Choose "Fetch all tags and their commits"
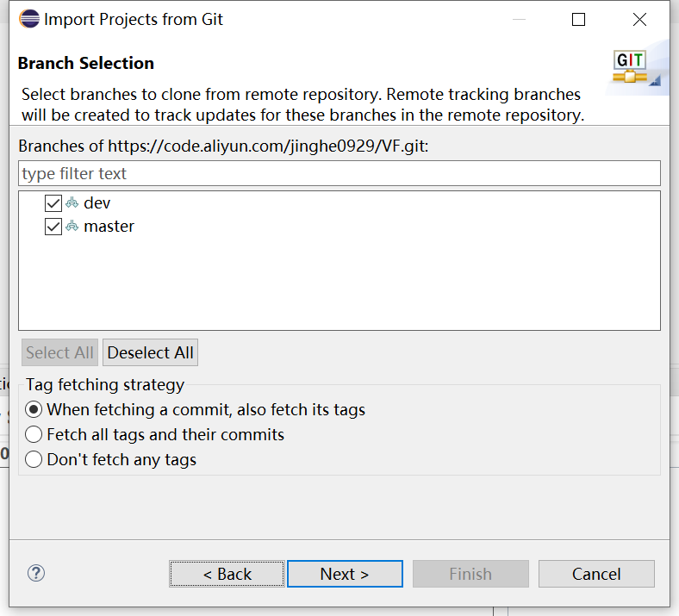 [34, 435]
